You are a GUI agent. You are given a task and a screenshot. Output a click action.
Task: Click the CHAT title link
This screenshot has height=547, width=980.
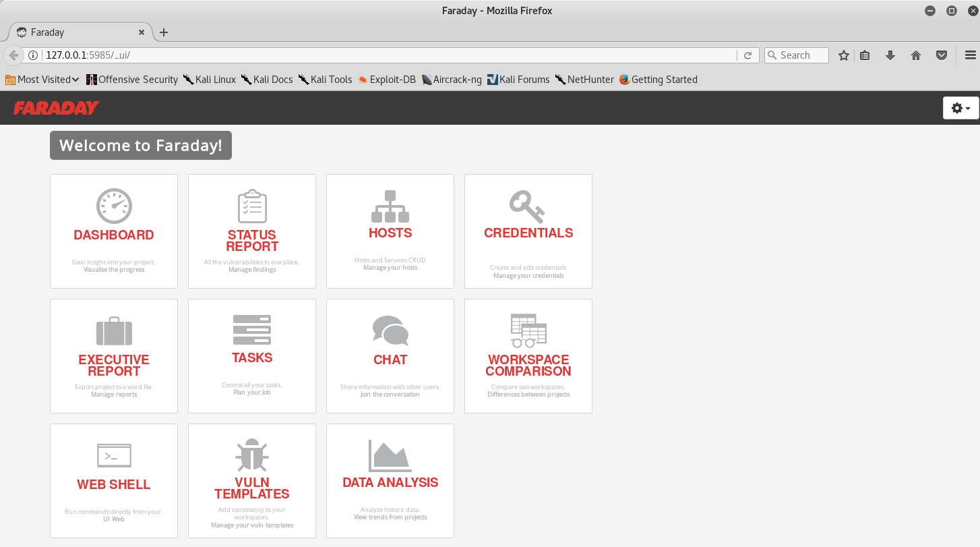[390, 359]
